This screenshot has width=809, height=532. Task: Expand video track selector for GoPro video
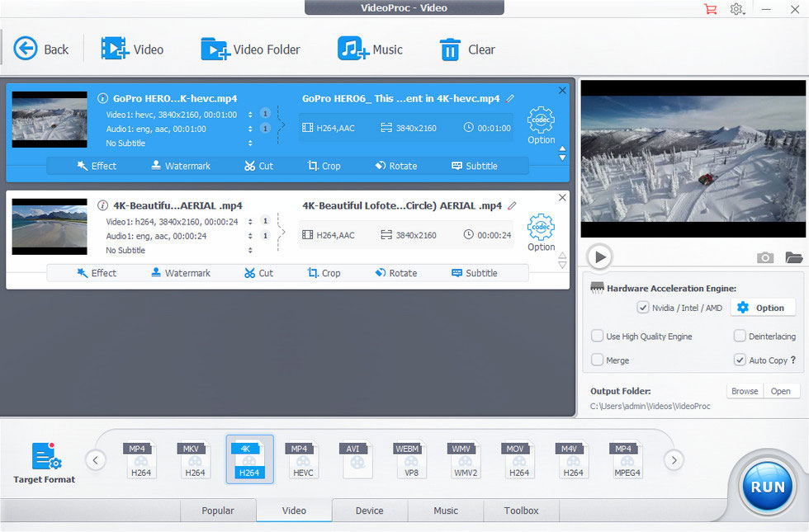click(x=250, y=115)
